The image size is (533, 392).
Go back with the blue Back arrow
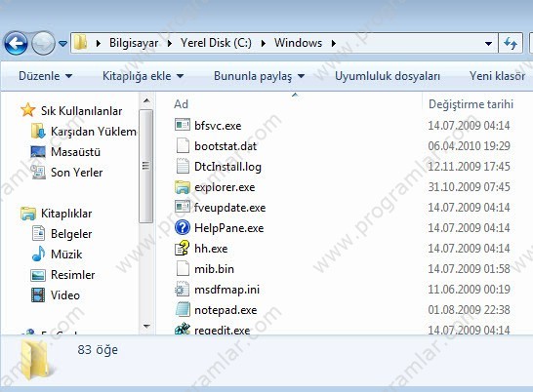(x=16, y=43)
